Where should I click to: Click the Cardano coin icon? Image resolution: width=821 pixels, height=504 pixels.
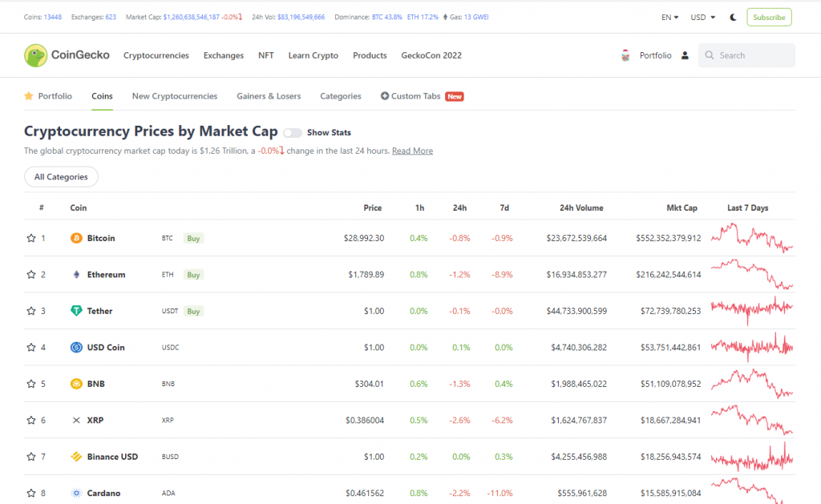(x=76, y=493)
